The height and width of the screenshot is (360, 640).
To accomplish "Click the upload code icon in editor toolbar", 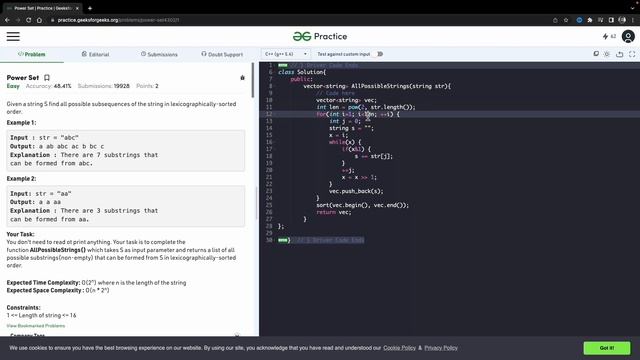I will [620, 54].
